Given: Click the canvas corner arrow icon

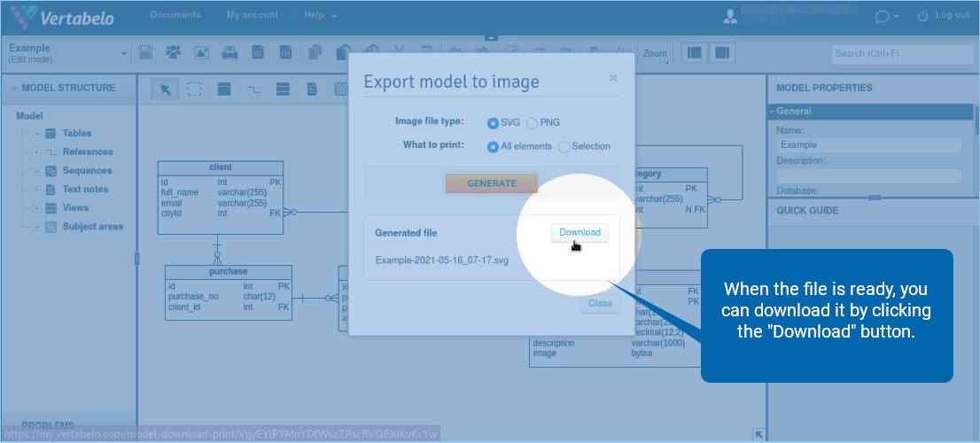Looking at the screenshot, I should [x=758, y=434].
